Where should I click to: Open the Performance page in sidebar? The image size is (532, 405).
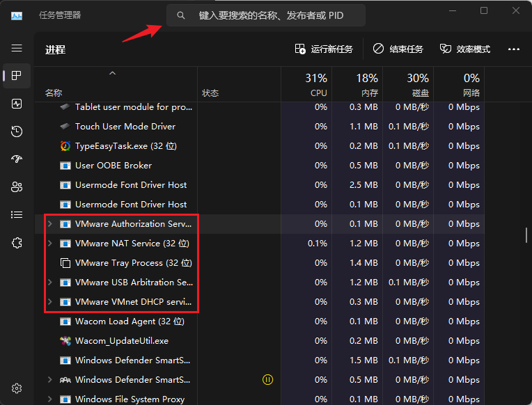point(17,104)
